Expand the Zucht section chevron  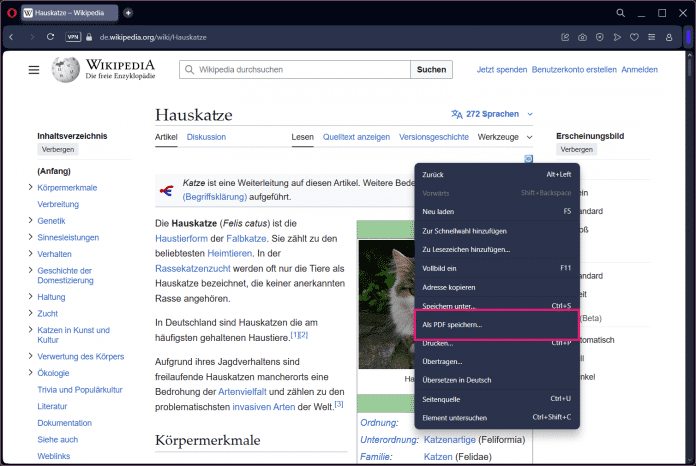(31, 313)
